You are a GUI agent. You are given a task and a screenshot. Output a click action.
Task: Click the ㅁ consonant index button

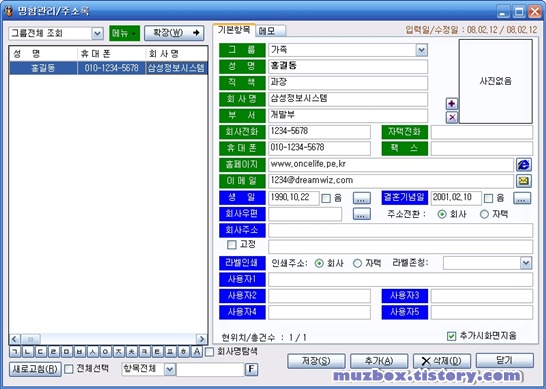(x=66, y=352)
